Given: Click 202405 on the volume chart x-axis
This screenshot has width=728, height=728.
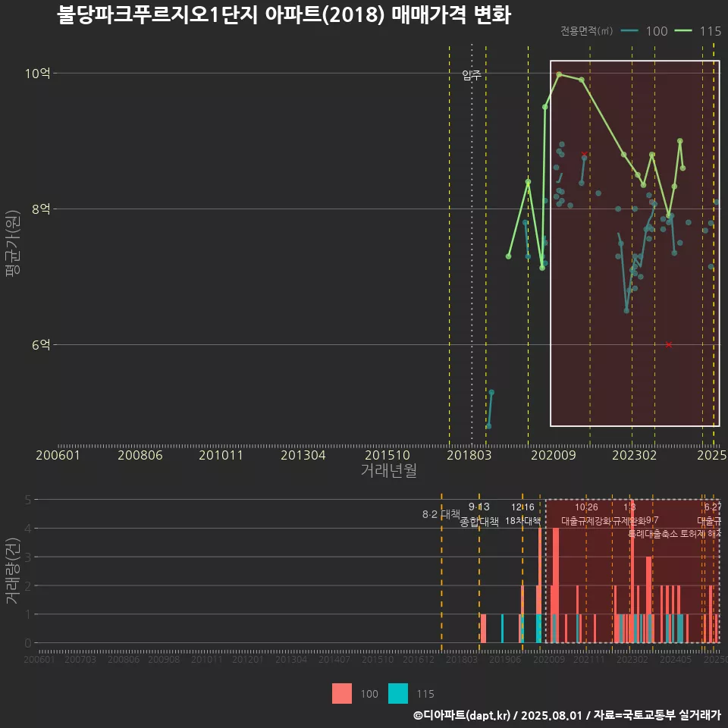Looking at the screenshot, I should coord(676,659).
